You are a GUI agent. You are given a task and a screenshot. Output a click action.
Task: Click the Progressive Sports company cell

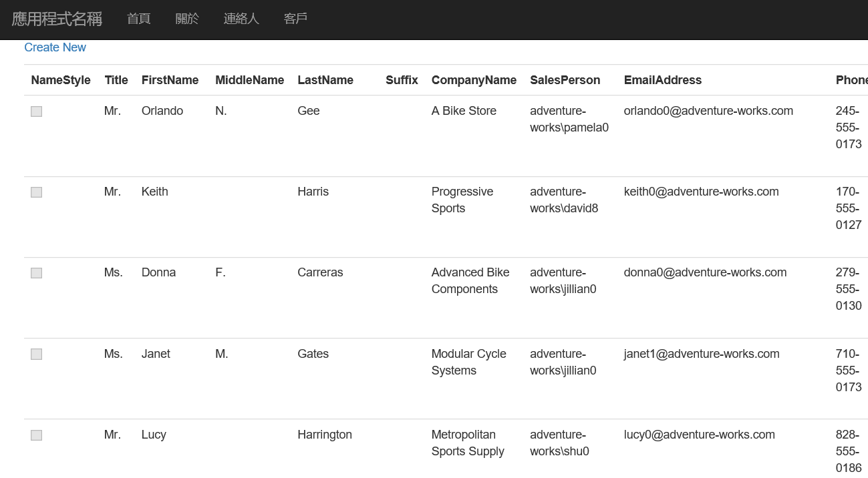tap(462, 200)
